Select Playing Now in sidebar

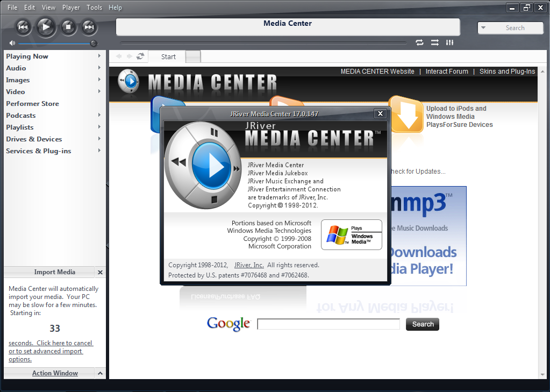(27, 56)
